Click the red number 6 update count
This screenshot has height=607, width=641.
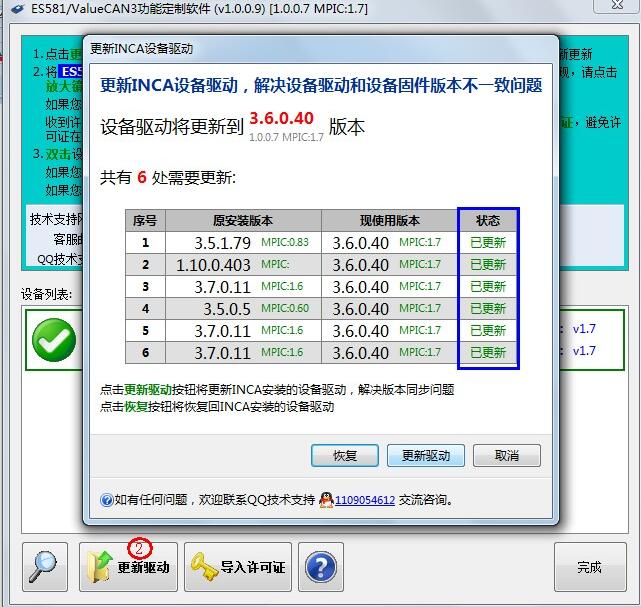pyautogui.click(x=141, y=177)
